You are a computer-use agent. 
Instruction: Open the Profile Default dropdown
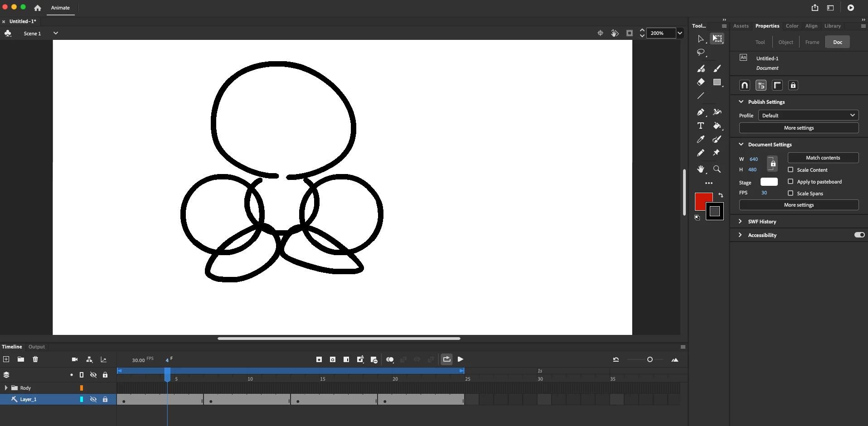[808, 116]
